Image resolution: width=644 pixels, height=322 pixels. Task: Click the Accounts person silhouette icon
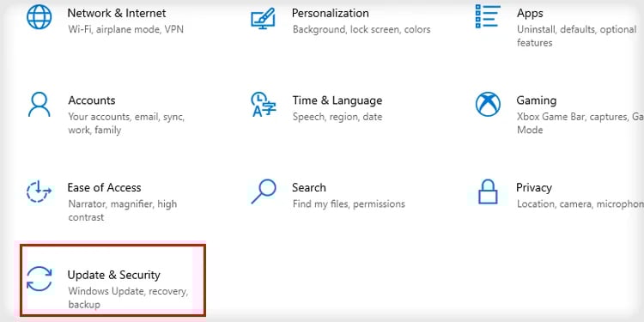pos(39,104)
